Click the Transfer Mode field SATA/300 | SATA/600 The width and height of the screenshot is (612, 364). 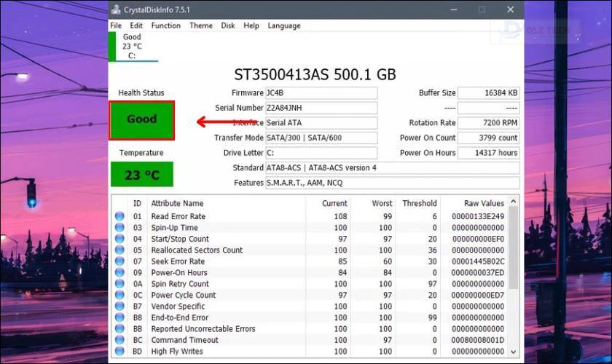(321, 138)
